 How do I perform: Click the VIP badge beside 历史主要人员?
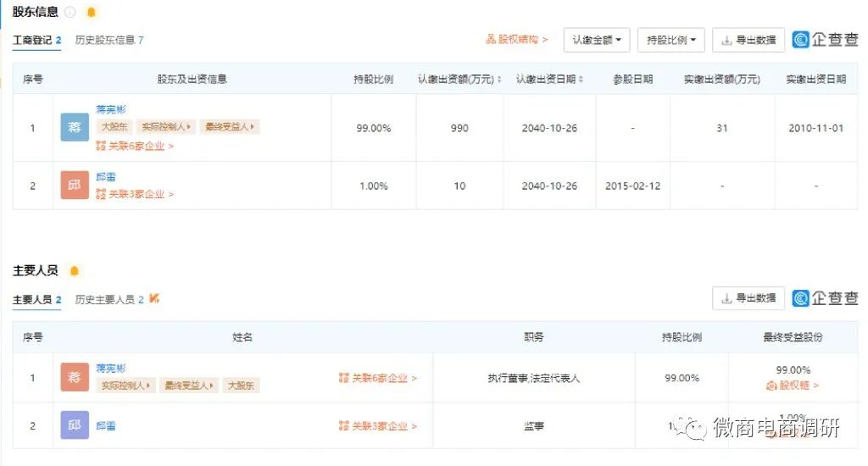(154, 299)
